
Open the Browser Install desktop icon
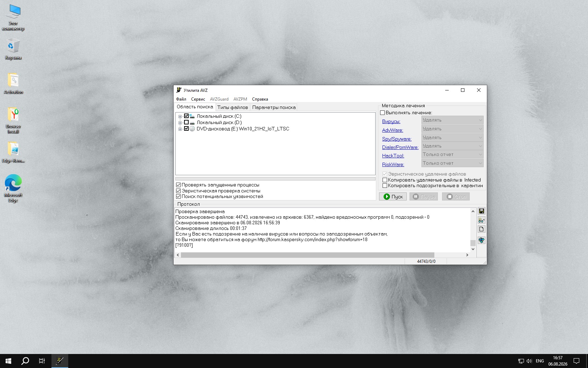[13, 120]
